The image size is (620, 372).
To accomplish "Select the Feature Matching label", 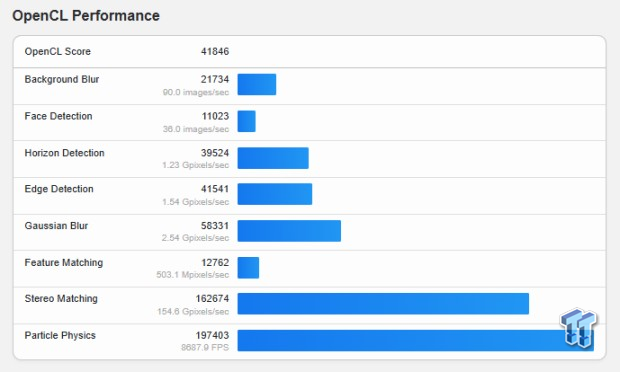I will 64,262.
